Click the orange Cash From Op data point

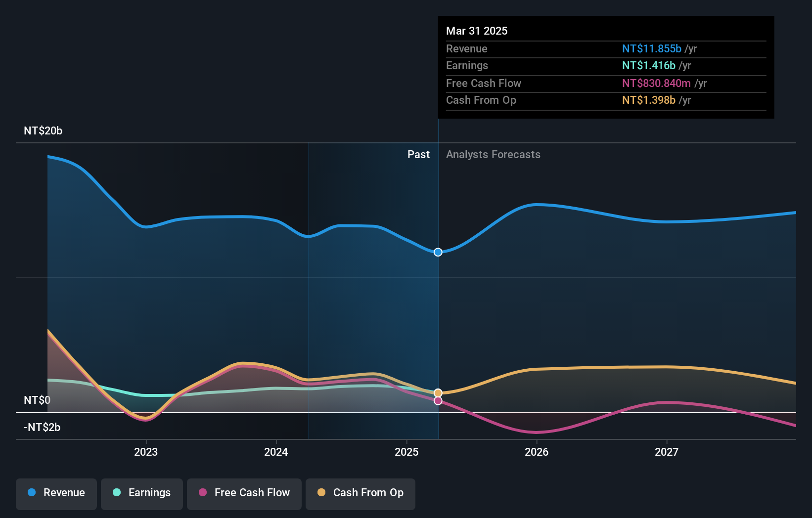[438, 393]
